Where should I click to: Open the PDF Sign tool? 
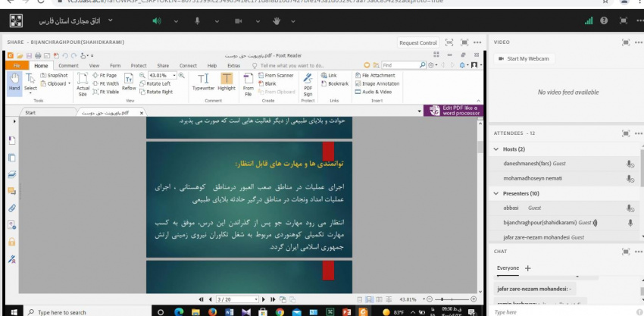click(x=308, y=85)
